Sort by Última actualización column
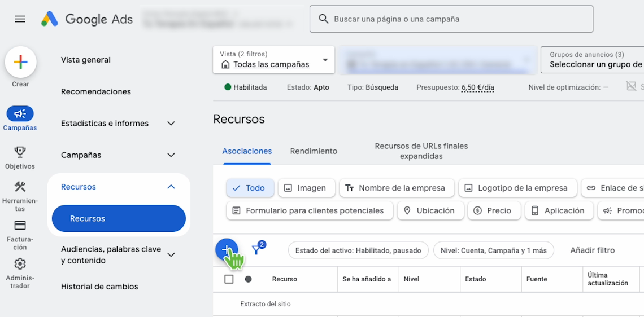644x317 pixels. point(608,279)
